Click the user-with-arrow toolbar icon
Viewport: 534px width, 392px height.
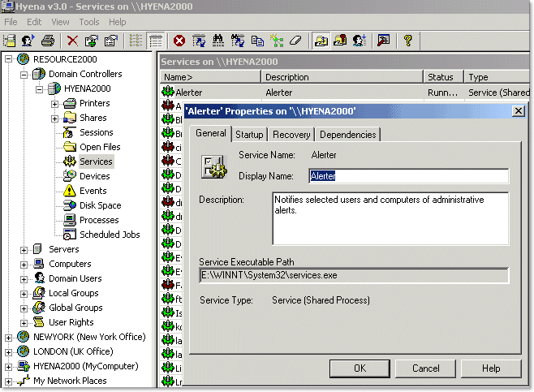(x=28, y=41)
